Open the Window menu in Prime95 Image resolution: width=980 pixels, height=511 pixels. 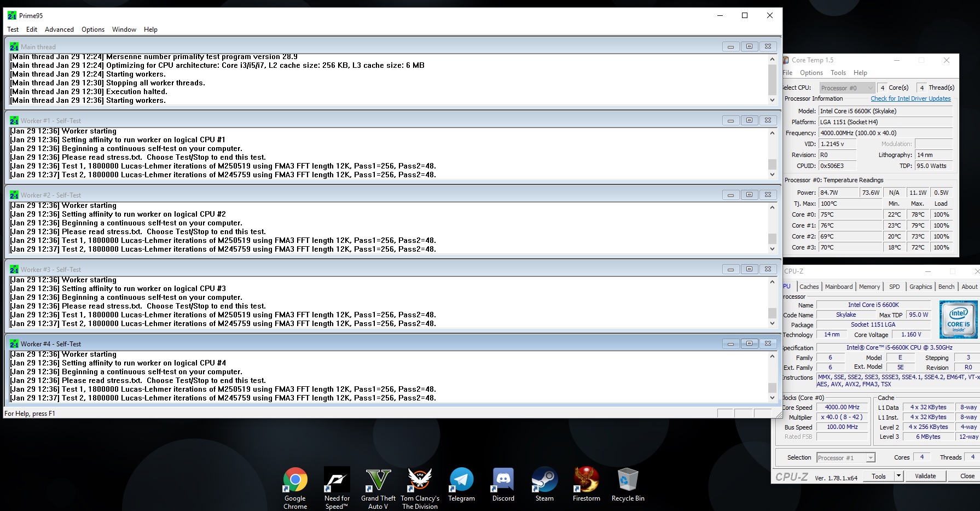point(124,30)
